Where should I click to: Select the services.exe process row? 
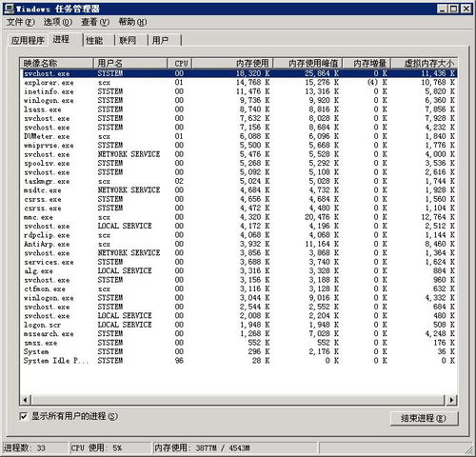239,262
